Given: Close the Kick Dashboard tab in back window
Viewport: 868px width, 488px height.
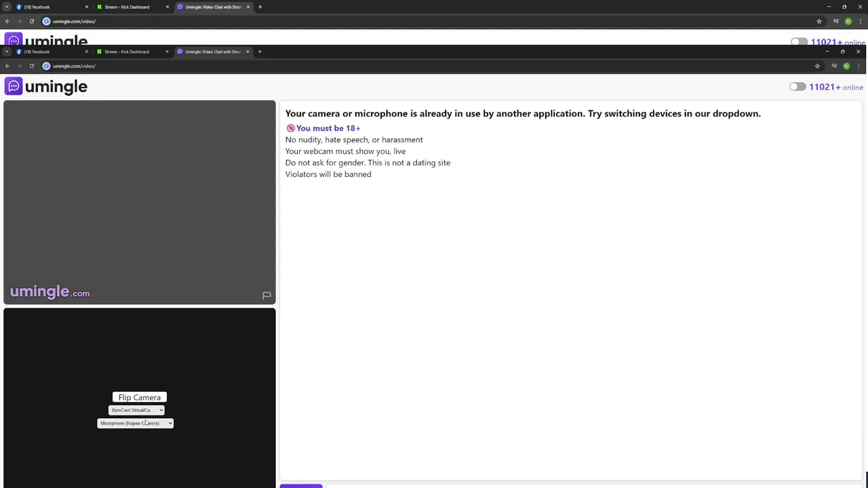Looking at the screenshot, I should click(x=167, y=7).
